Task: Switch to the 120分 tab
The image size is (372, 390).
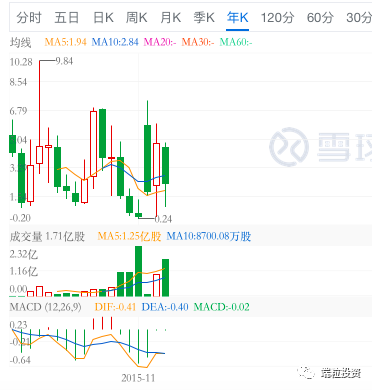Action: pyautogui.click(x=277, y=18)
